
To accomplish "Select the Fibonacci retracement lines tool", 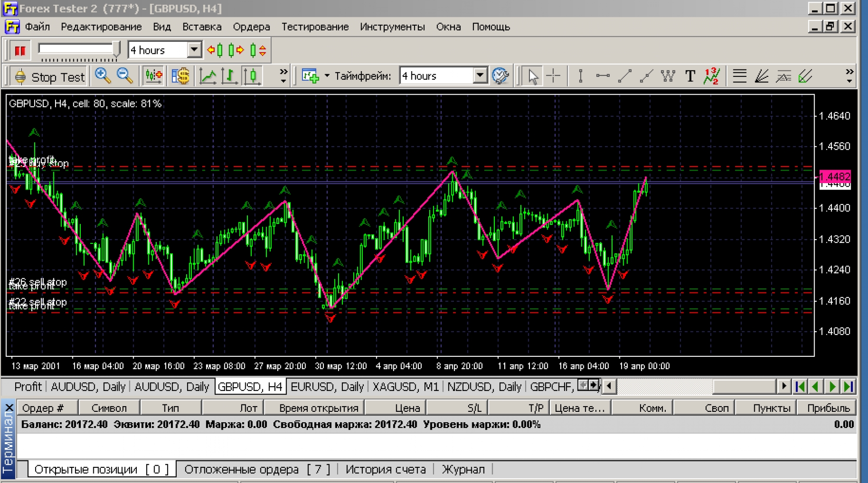I will (740, 76).
